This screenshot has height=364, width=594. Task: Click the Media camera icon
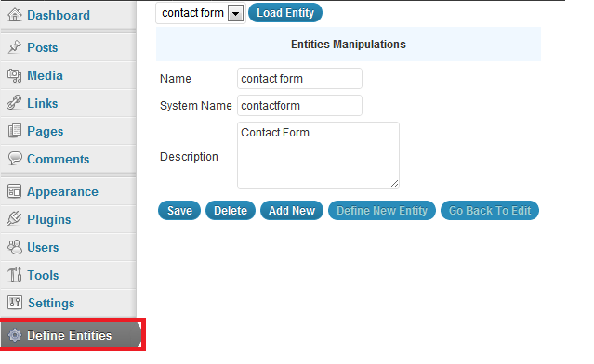point(15,75)
